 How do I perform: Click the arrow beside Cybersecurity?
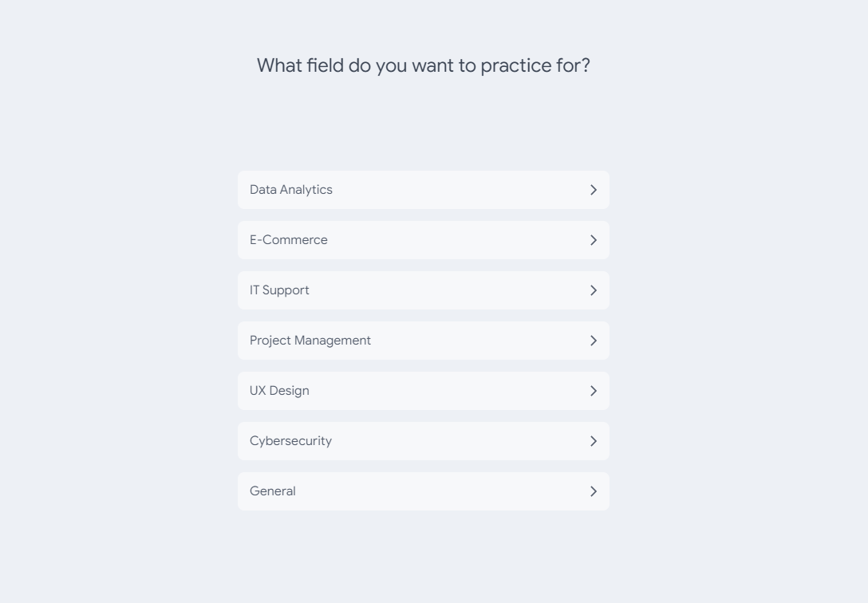[x=593, y=441]
